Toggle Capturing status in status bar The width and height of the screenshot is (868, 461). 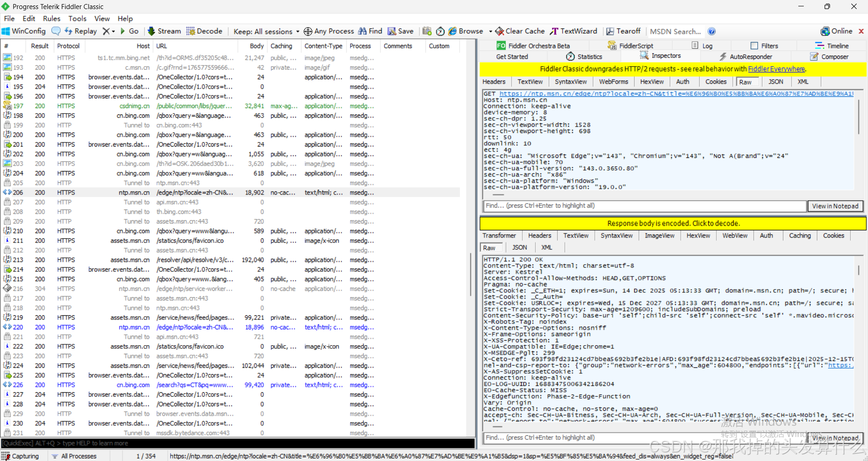(21, 456)
